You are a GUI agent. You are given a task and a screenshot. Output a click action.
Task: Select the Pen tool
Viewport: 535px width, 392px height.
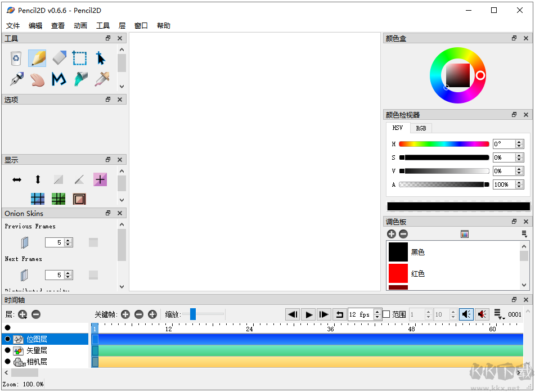coord(15,80)
